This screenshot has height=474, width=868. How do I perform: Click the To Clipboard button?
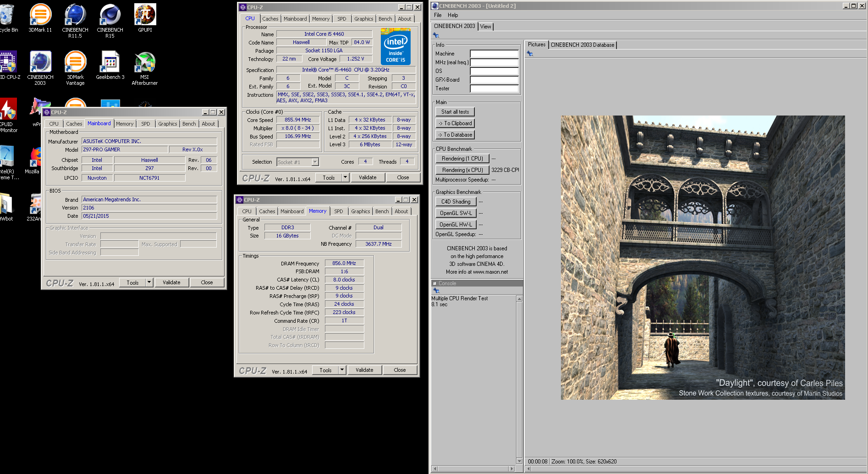(x=455, y=123)
